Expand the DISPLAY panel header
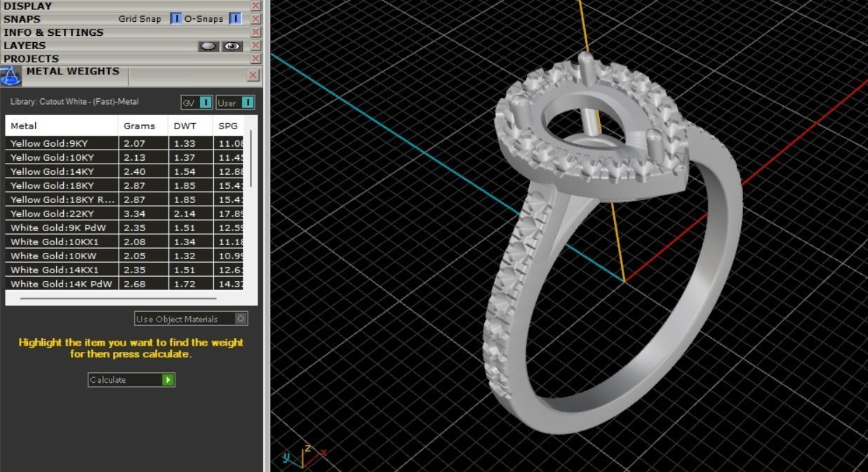This screenshot has height=472, width=868. click(28, 6)
